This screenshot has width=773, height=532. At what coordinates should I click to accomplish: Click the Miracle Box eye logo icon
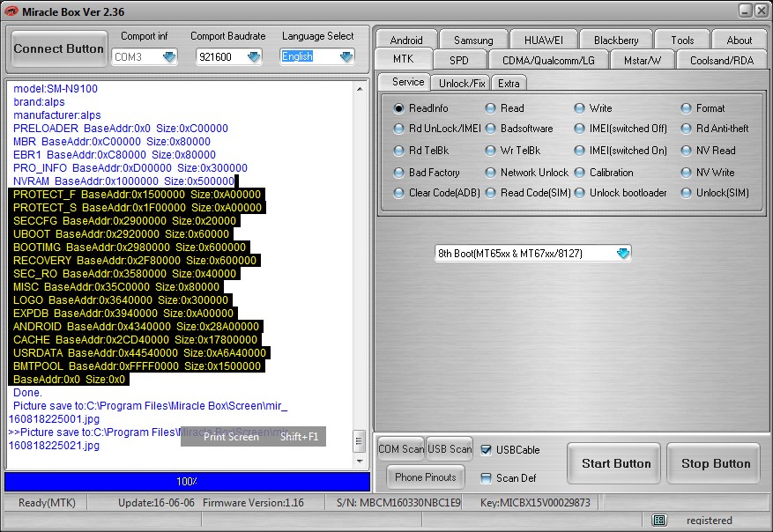[11, 11]
